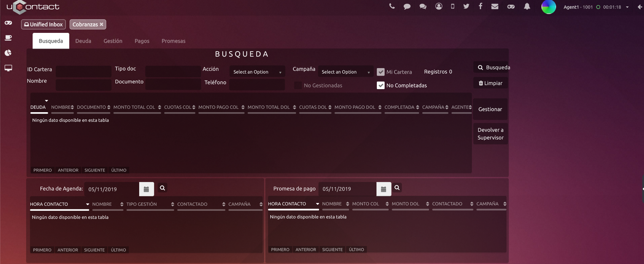This screenshot has width=644, height=264.
Task: Uncheck the No Completadas checkbox
Action: coord(381,85)
